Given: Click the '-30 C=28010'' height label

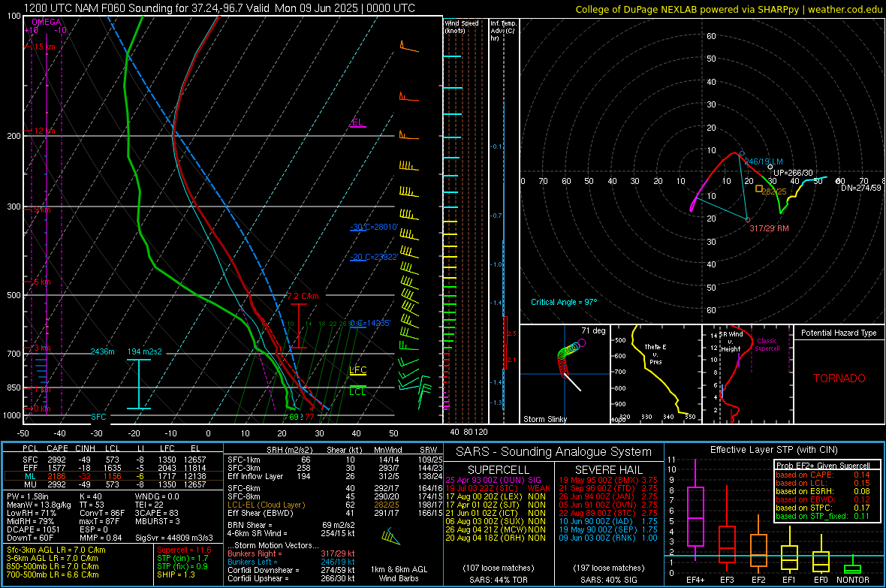Looking at the screenshot, I should click(x=374, y=228).
